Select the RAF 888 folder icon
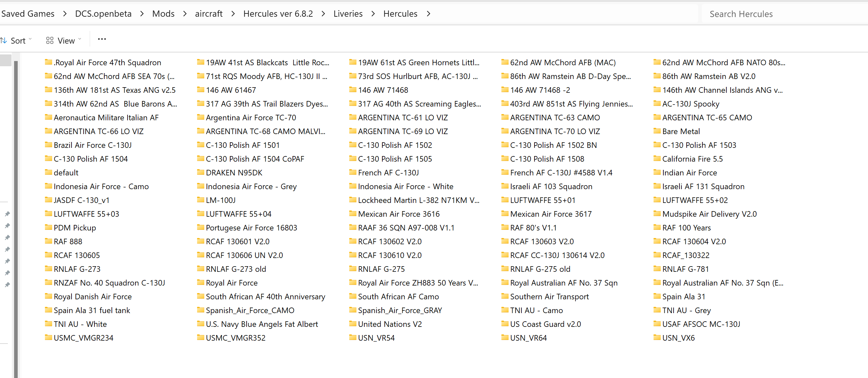Image resolution: width=868 pixels, height=378 pixels. coord(49,241)
